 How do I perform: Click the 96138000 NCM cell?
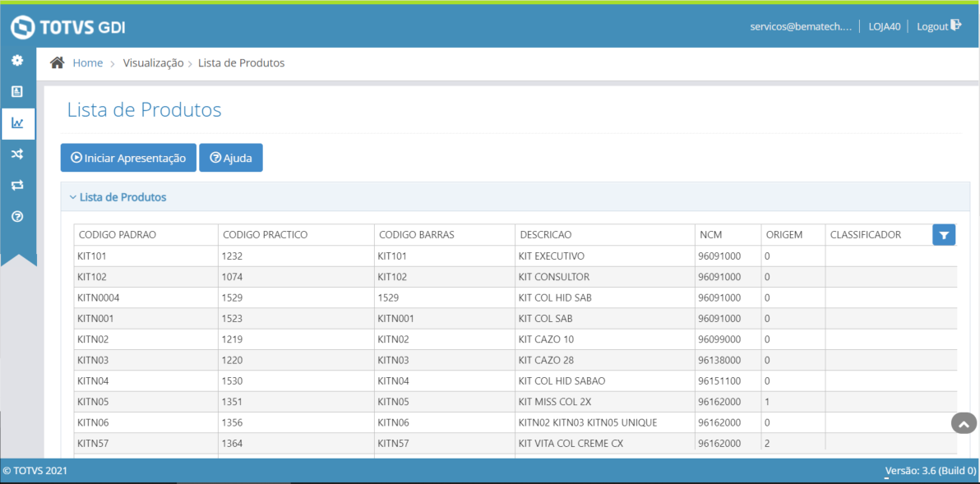pyautogui.click(x=728, y=361)
